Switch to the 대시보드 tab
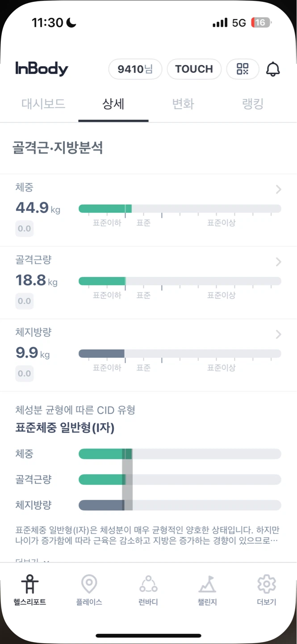297x644 pixels. click(x=43, y=104)
